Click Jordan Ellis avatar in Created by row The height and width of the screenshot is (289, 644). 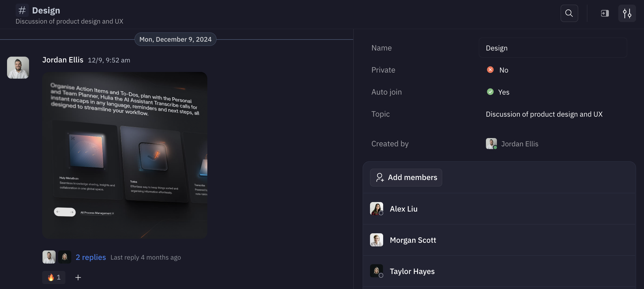click(x=491, y=144)
